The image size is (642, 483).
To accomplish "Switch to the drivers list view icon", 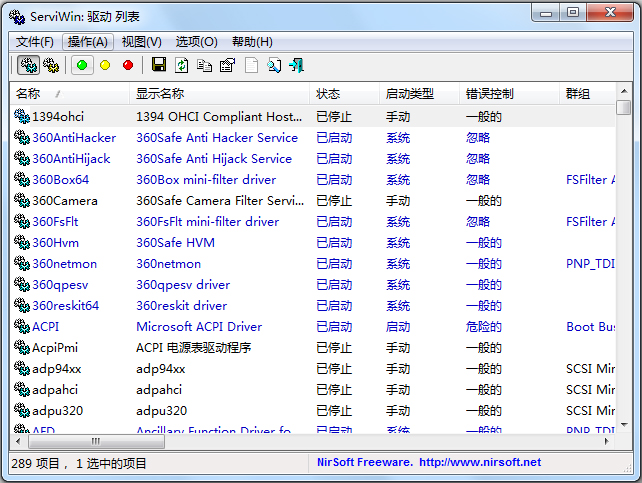I will (29, 65).
